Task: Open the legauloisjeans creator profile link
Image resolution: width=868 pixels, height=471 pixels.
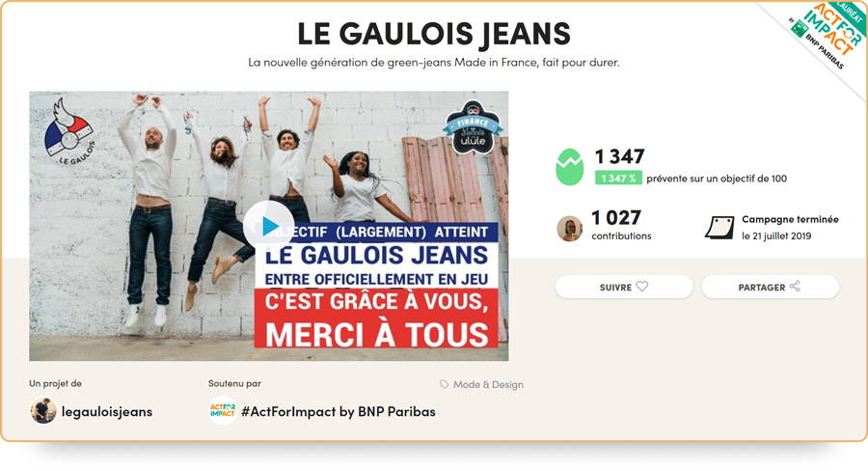Action: point(107,412)
